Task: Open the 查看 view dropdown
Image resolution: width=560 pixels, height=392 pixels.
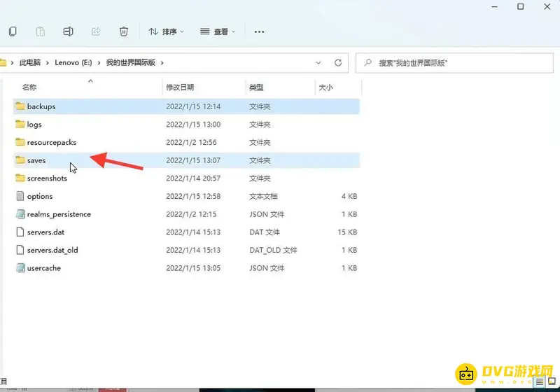Action: click(x=218, y=31)
